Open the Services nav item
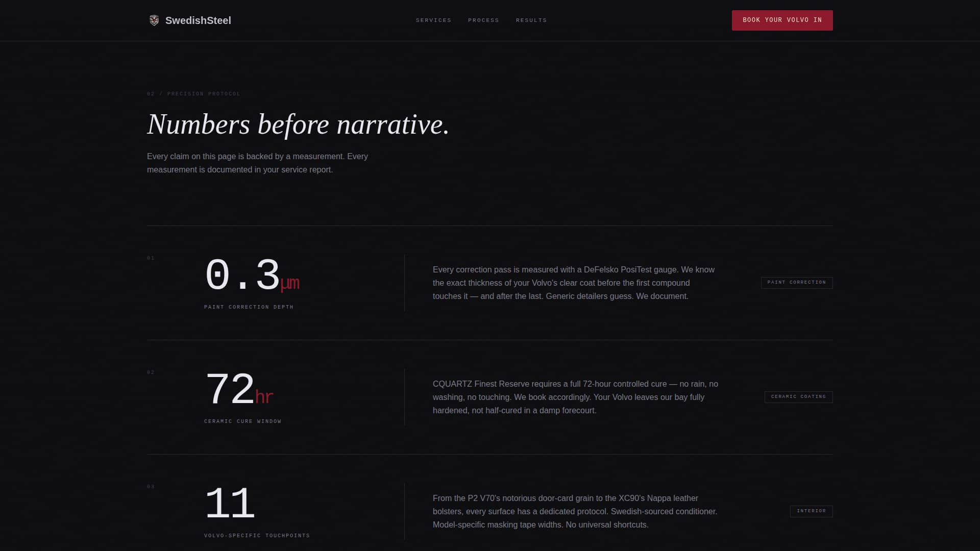This screenshot has height=551, width=980. point(433,20)
